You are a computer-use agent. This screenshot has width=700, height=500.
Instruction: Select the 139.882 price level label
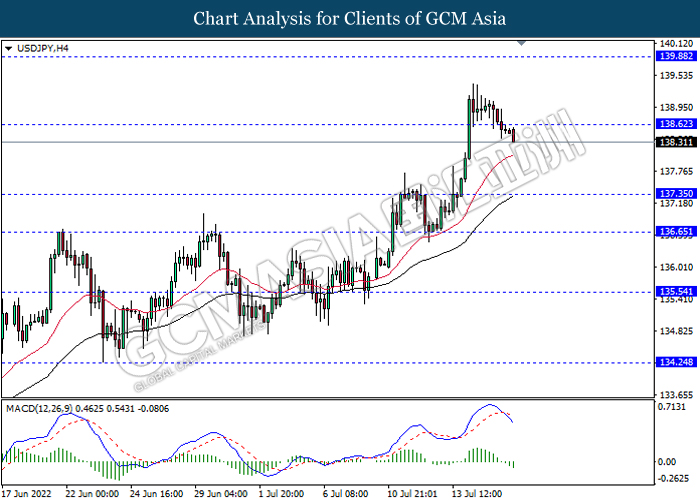pyautogui.click(x=676, y=56)
